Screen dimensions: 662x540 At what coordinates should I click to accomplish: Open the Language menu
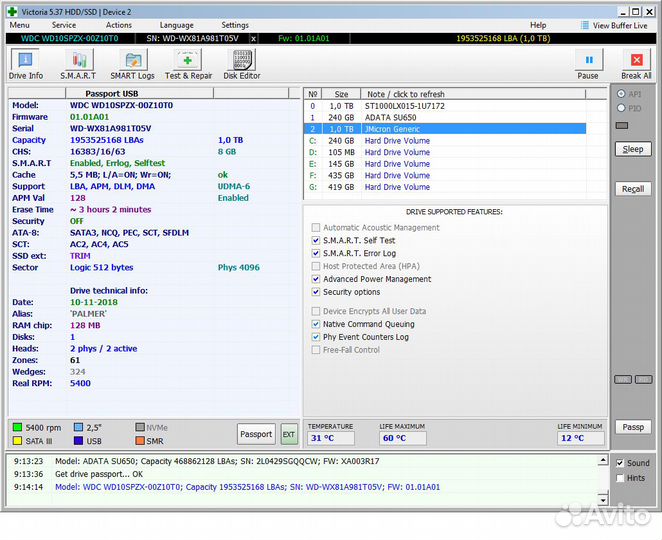(176, 25)
